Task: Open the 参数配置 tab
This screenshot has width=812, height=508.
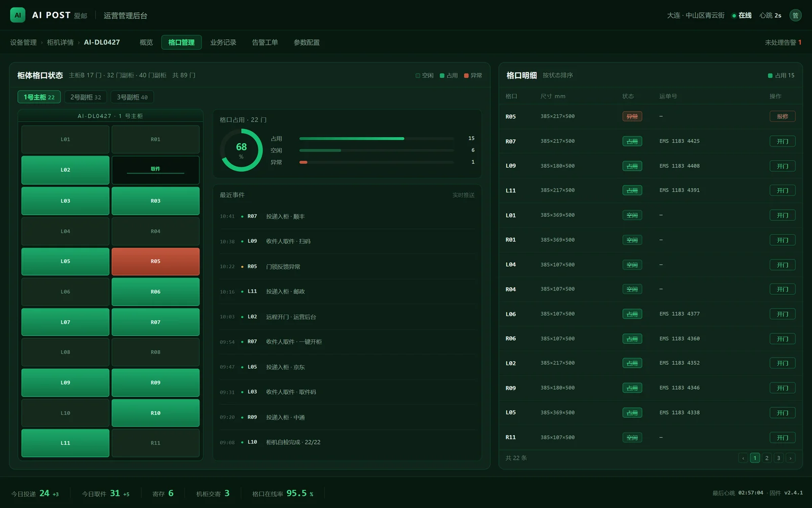Action: [x=307, y=42]
